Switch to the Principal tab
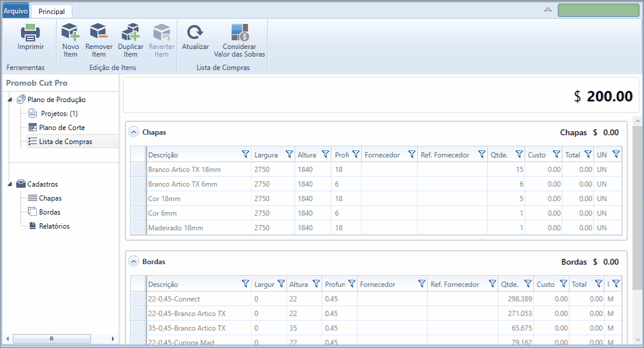This screenshot has height=348, width=644. point(51,12)
